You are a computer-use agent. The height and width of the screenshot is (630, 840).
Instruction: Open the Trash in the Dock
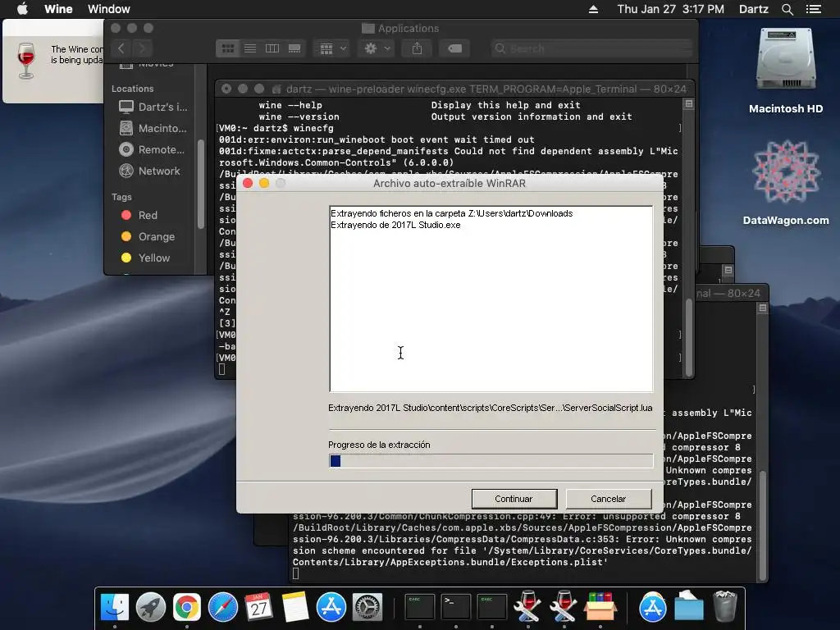725,607
